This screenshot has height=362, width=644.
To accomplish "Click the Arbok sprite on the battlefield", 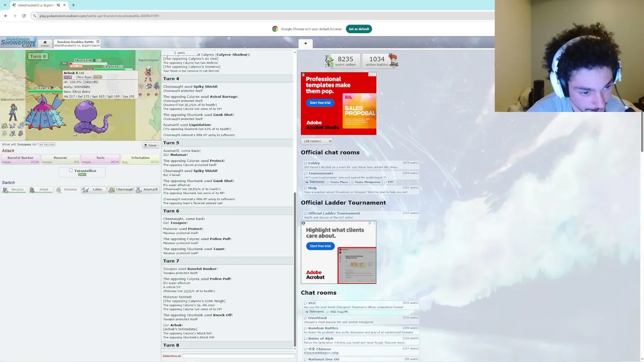I will [92, 117].
